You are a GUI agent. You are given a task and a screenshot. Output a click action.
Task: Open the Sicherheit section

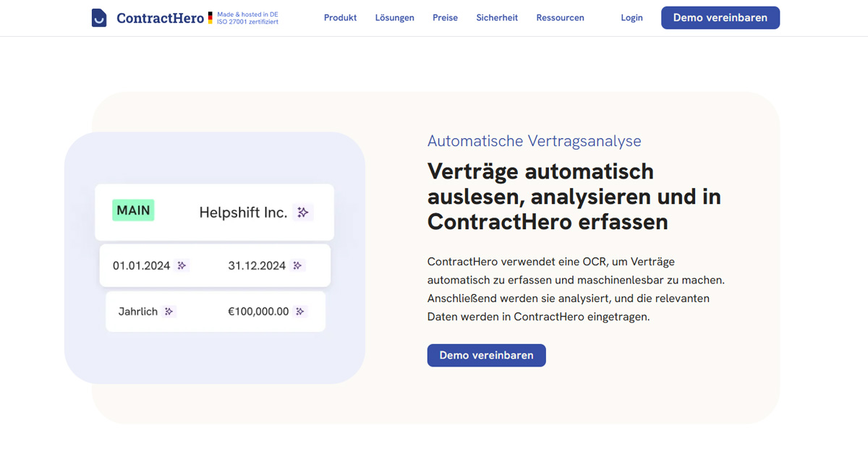click(x=497, y=18)
